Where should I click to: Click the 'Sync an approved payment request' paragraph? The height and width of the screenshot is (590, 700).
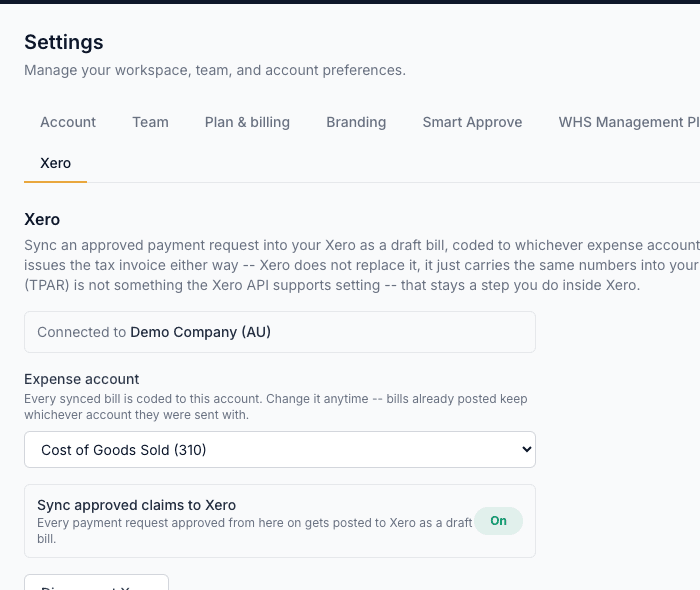(x=362, y=265)
